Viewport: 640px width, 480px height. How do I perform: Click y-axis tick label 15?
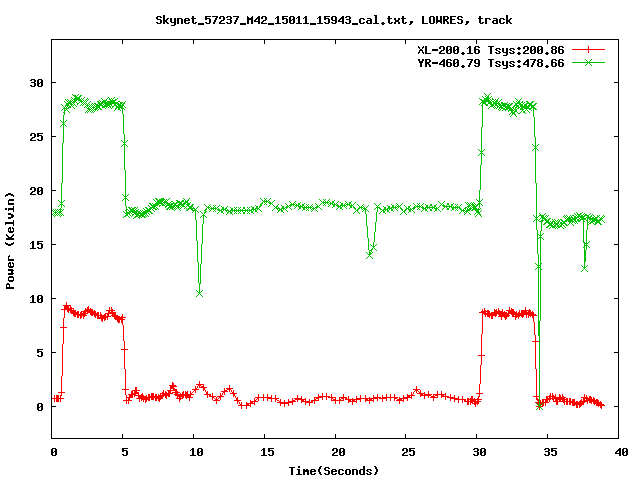click(36, 244)
